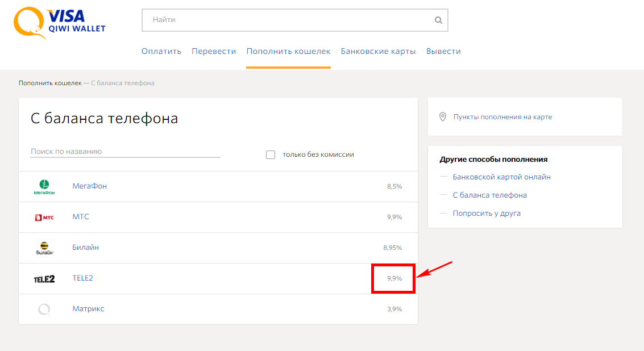Click the Матрикс link
This screenshot has height=351, width=644.
click(88, 309)
